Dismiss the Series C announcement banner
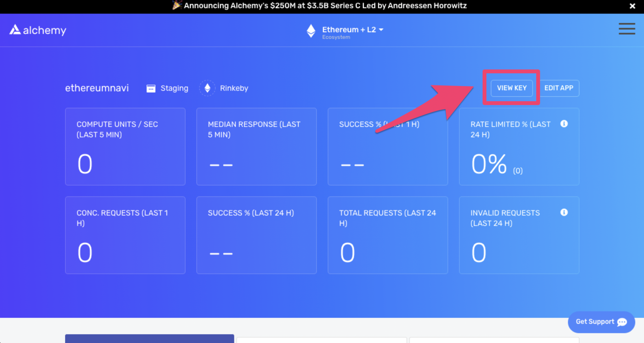644x343 pixels. tap(632, 6)
